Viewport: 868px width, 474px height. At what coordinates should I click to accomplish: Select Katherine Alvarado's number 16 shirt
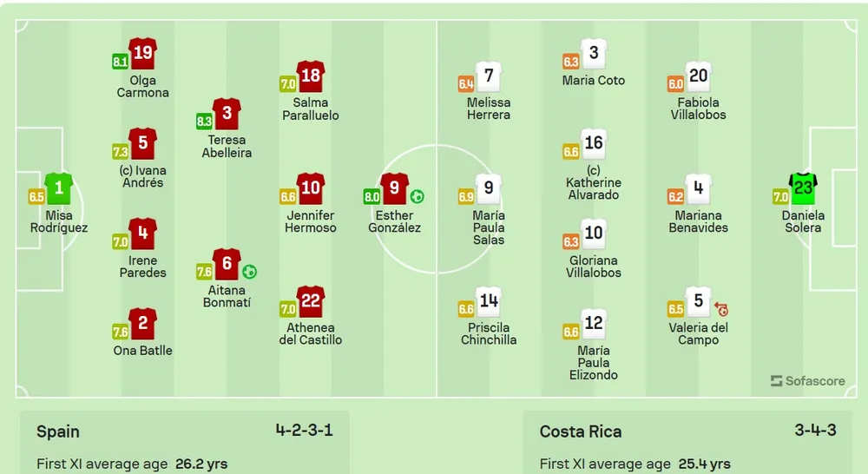593,143
